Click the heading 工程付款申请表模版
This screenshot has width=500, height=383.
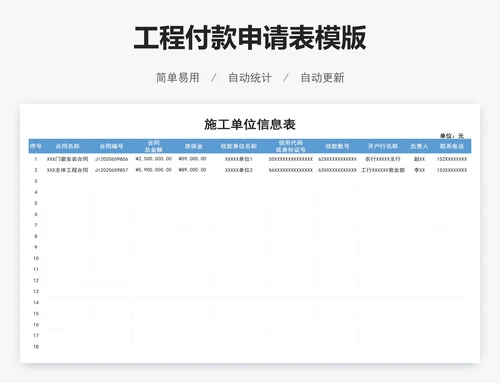(250, 38)
